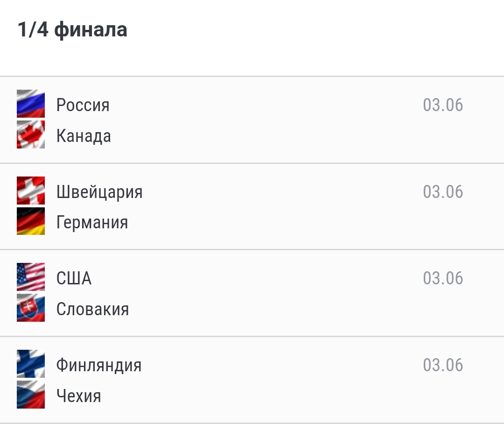Screen dimensions: 504x424
Task: Open team США
Action: pos(74,278)
